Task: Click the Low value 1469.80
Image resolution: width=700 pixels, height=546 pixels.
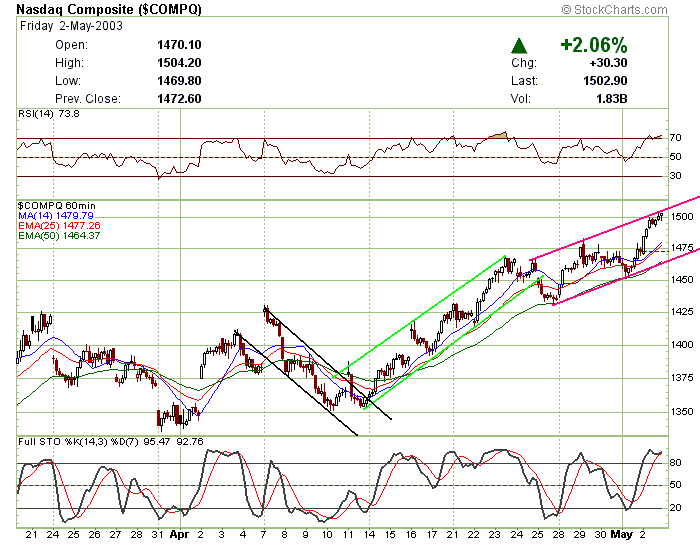Action: pos(179,80)
